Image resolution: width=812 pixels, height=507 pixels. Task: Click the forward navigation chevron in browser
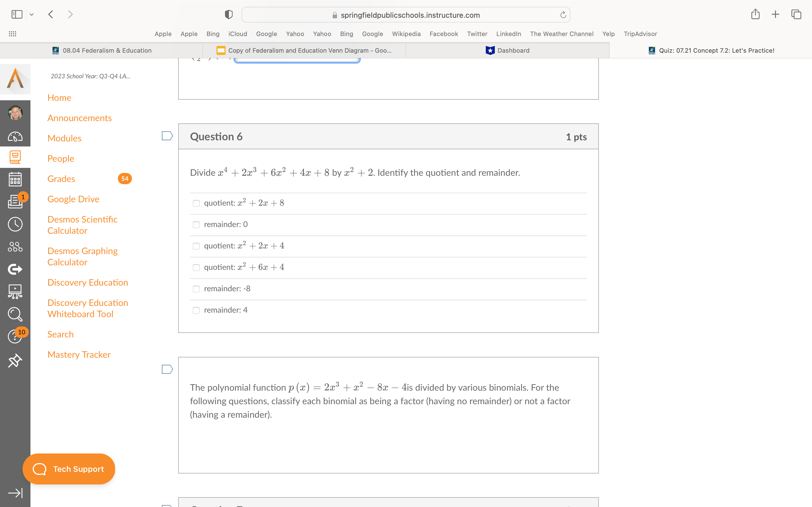click(70, 14)
